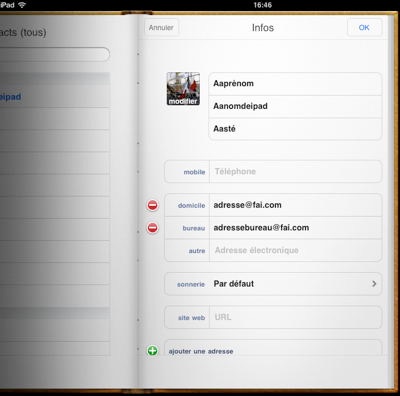Viewport: 400px width, 396px height.
Task: Change the domicile email label
Action: coord(191,206)
